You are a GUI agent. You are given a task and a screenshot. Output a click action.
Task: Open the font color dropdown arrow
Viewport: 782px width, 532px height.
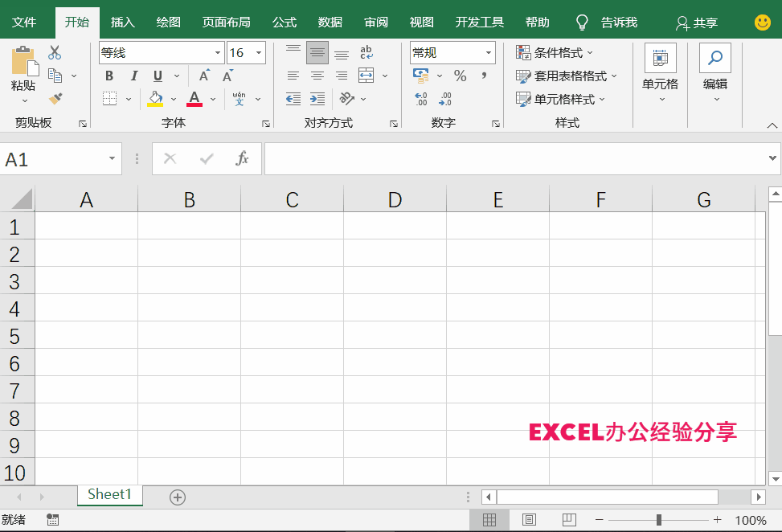pos(212,99)
